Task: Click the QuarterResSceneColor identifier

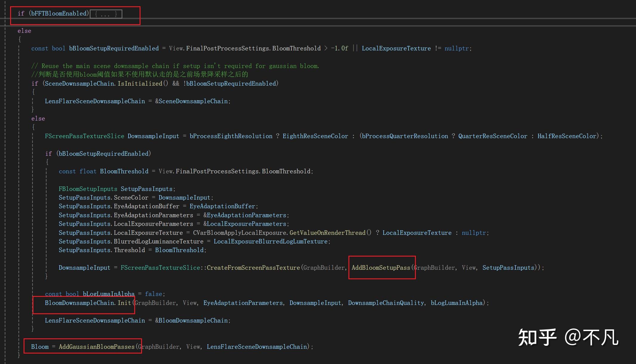Action: [493, 136]
